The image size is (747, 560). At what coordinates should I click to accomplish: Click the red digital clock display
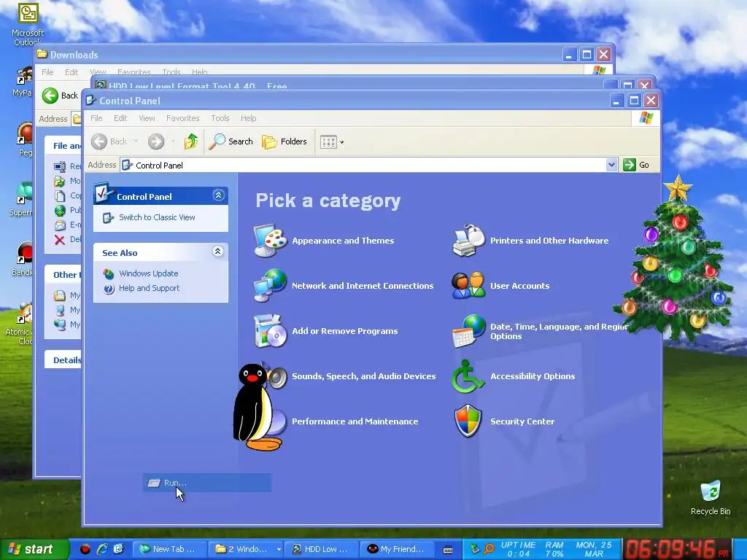tap(678, 549)
